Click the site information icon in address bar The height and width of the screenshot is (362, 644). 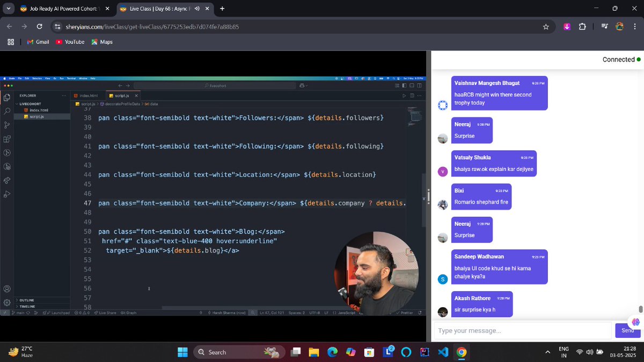coord(57,26)
